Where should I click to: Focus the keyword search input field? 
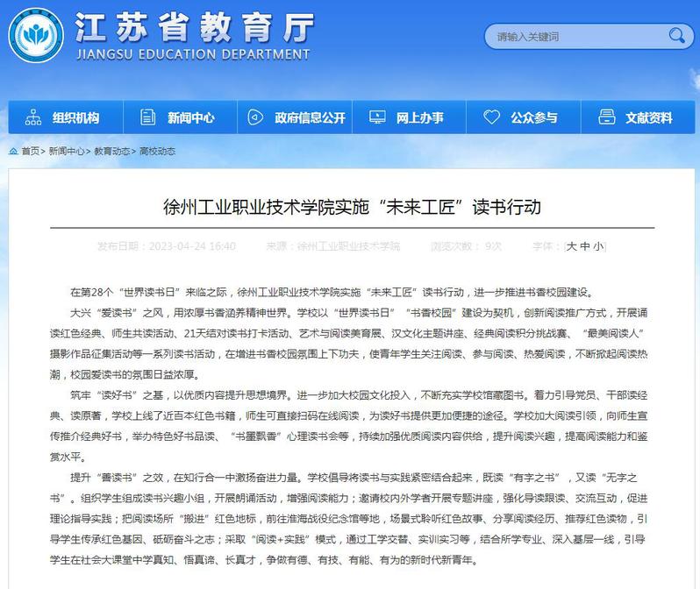point(575,37)
